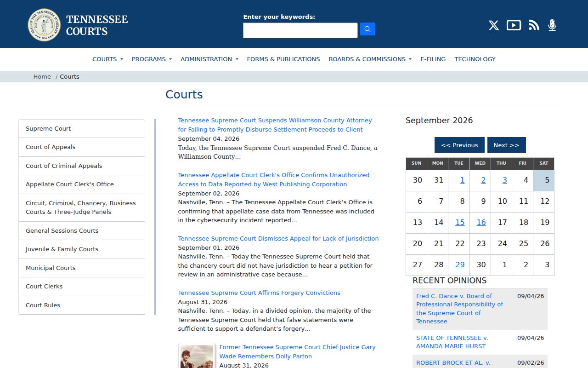588x368 pixels.
Task: Open the YouTube channel icon
Action: [x=514, y=25]
